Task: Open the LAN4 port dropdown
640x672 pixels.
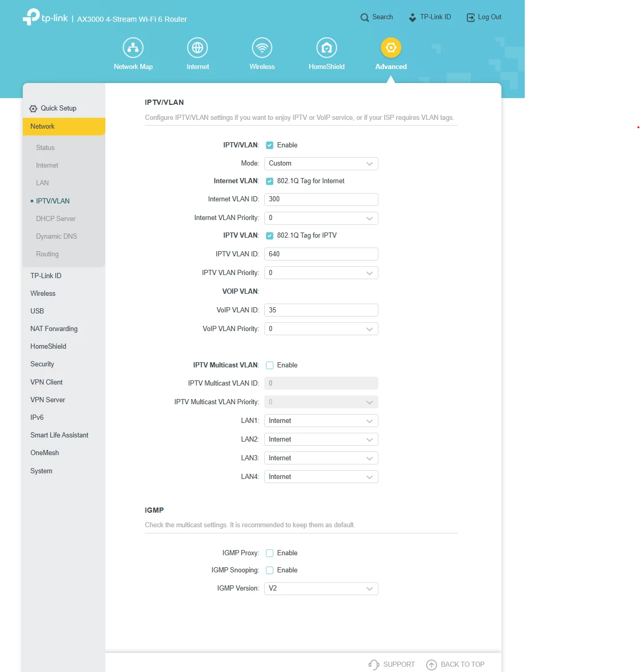Action: point(321,477)
